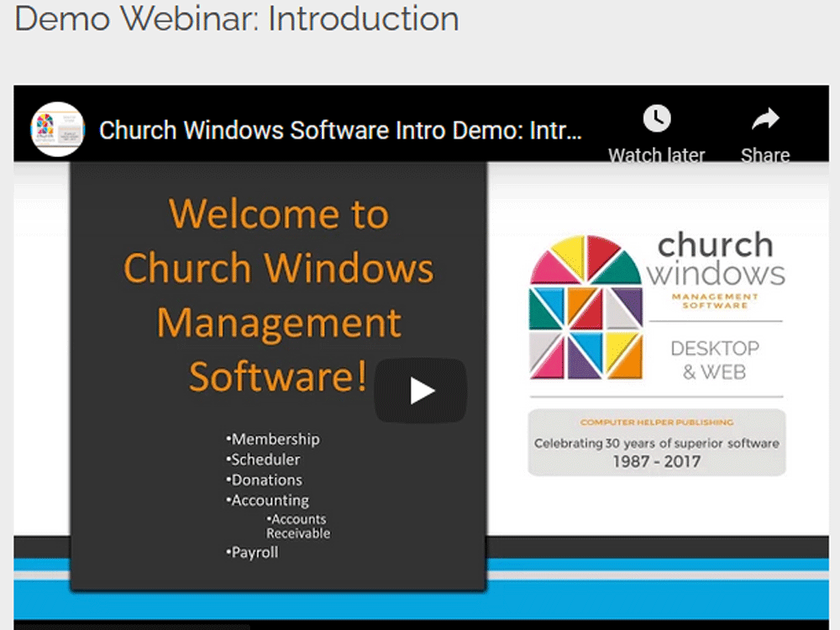Click the 'MANAGEMENT SOFTWARE' logo tagline

tap(715, 301)
